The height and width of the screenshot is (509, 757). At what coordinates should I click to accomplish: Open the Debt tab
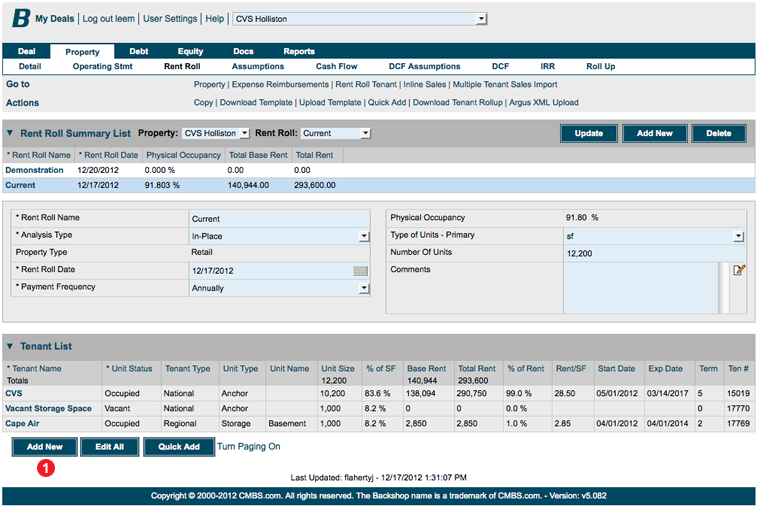point(139,51)
